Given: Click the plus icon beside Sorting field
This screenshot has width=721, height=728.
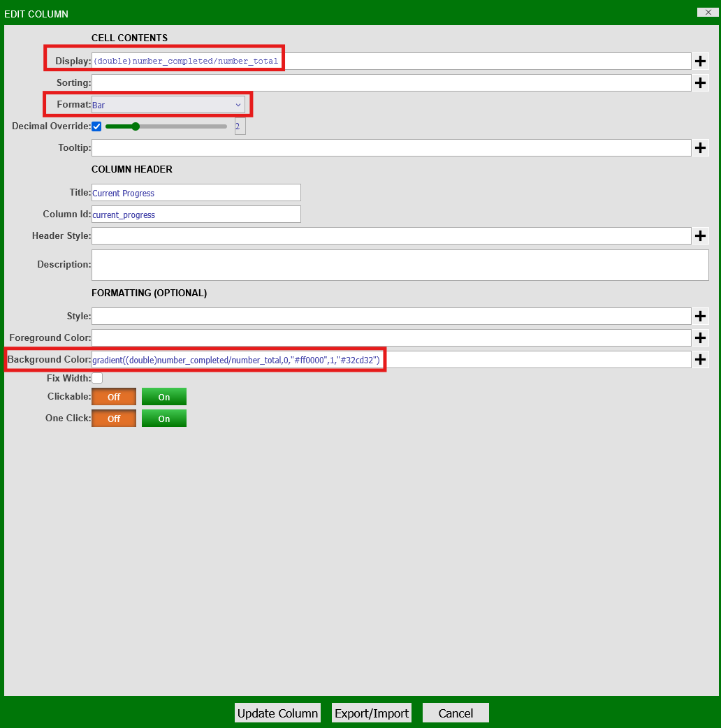Looking at the screenshot, I should (701, 83).
